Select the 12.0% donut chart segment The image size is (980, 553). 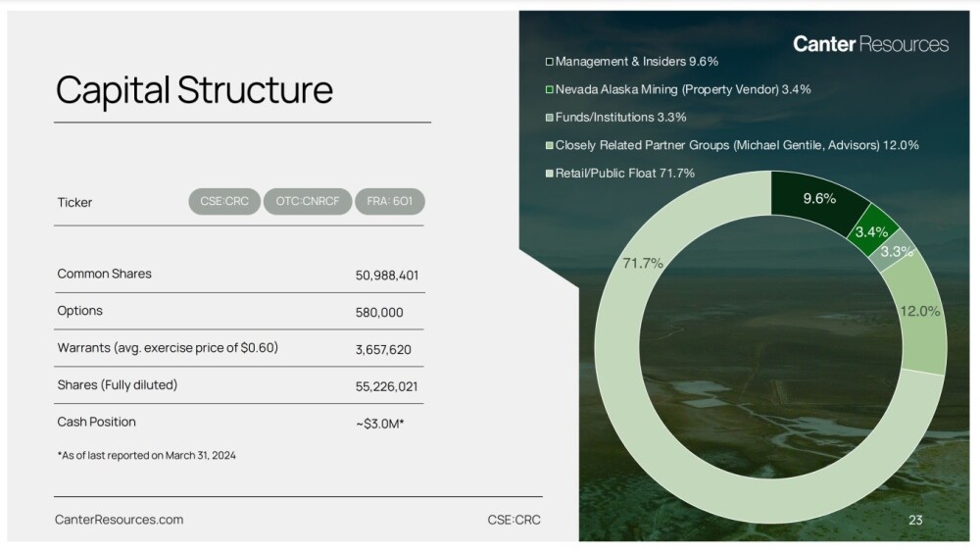tap(920, 311)
